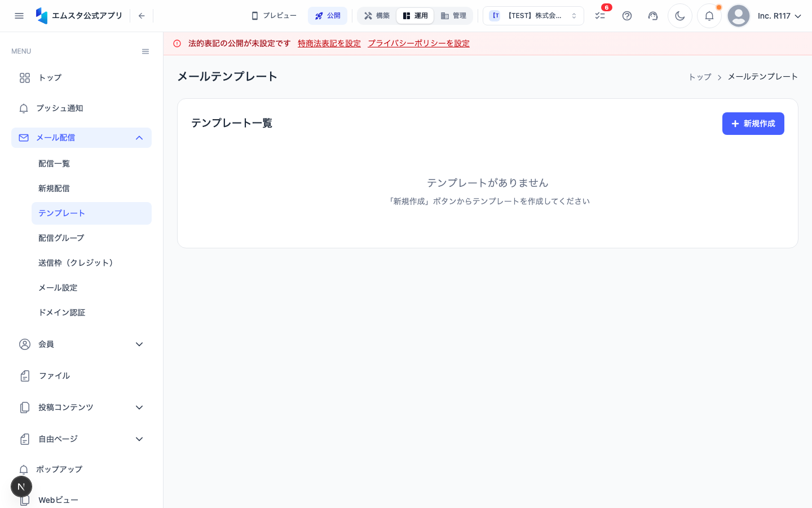
Task: Go to トップ in the sidebar
Action: (81, 78)
